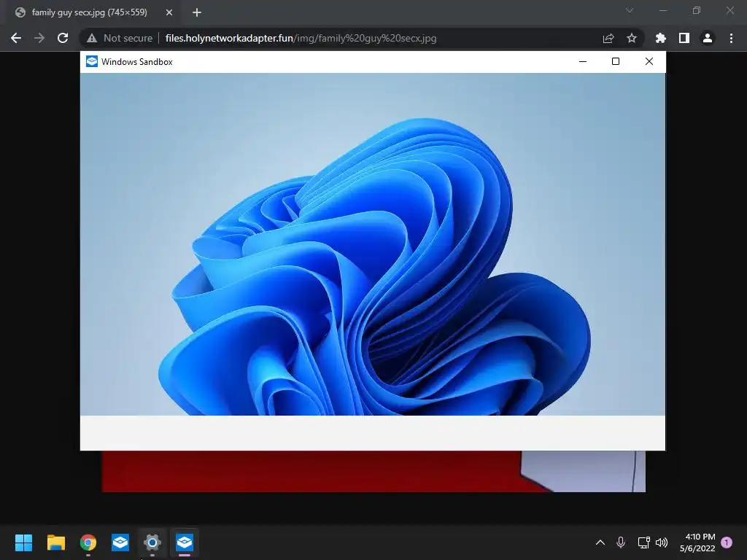Image resolution: width=747 pixels, height=560 pixels.
Task: Go back to the previous page
Action: [x=16, y=38]
